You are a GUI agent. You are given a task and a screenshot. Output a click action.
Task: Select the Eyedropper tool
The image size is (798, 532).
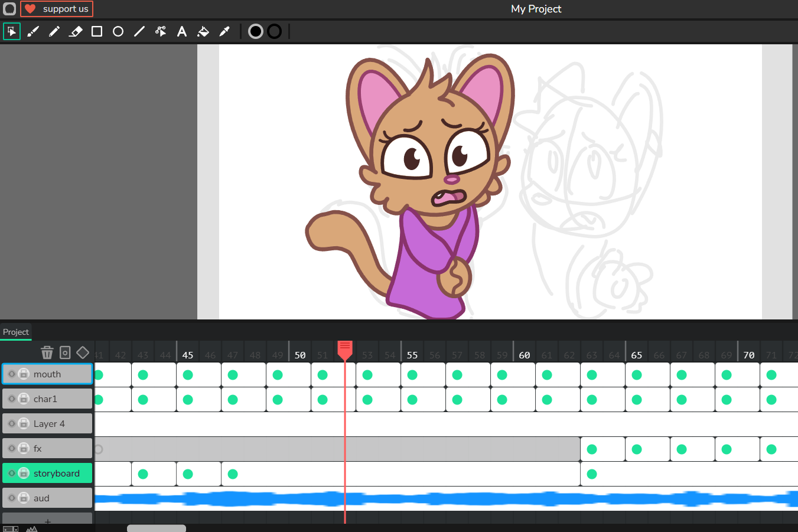224,31
